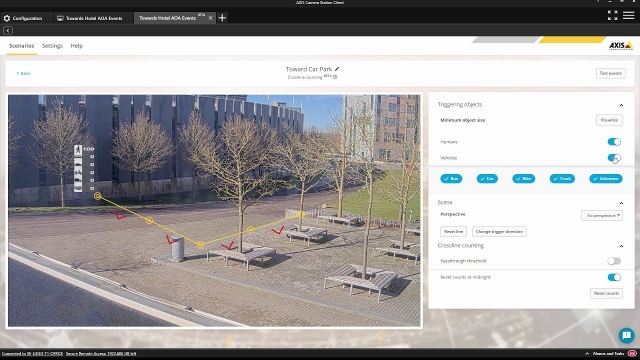Open the No perspective dropdown

tap(602, 216)
